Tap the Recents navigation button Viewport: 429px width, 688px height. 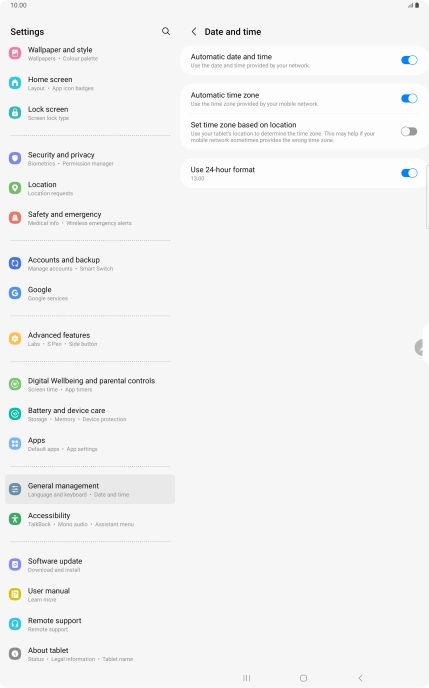247,678
